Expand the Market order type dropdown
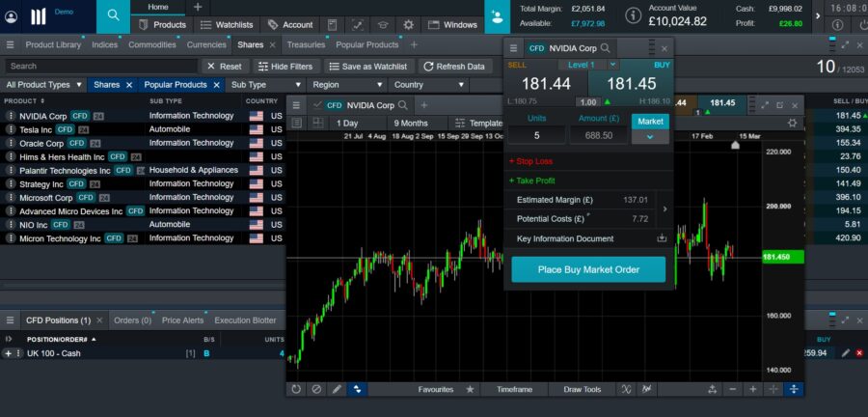 (650, 137)
